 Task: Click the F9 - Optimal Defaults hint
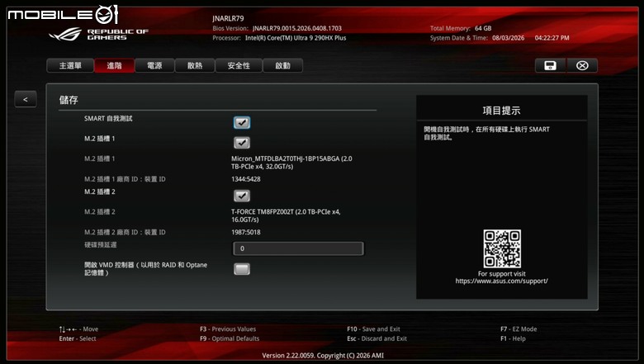[230, 338]
